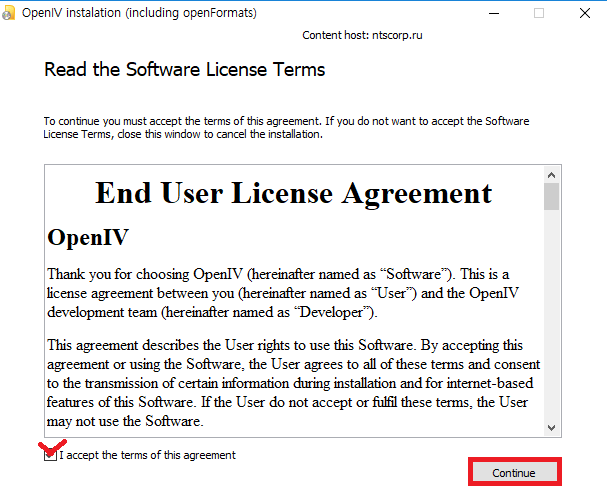The width and height of the screenshot is (607, 497).
Task: Minimize the OpenIV installation window
Action: tap(494, 13)
